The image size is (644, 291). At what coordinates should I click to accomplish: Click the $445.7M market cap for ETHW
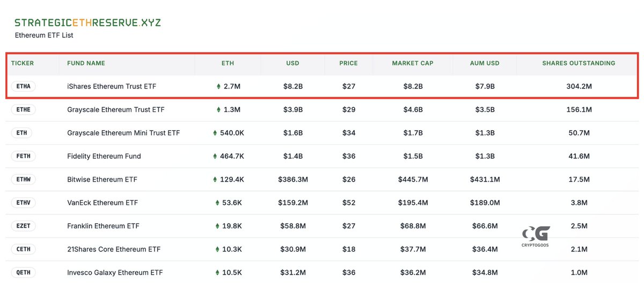tap(413, 179)
